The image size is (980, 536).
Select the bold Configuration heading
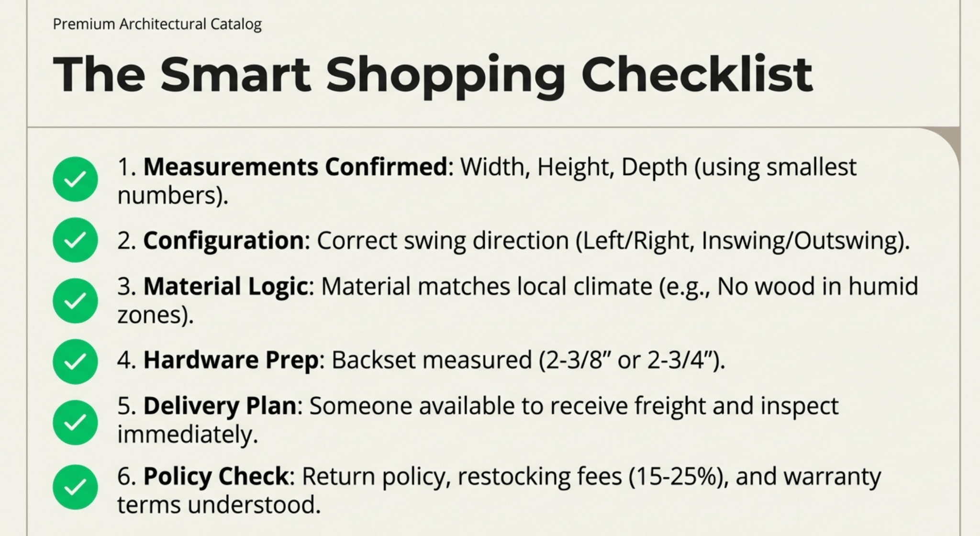coord(223,240)
